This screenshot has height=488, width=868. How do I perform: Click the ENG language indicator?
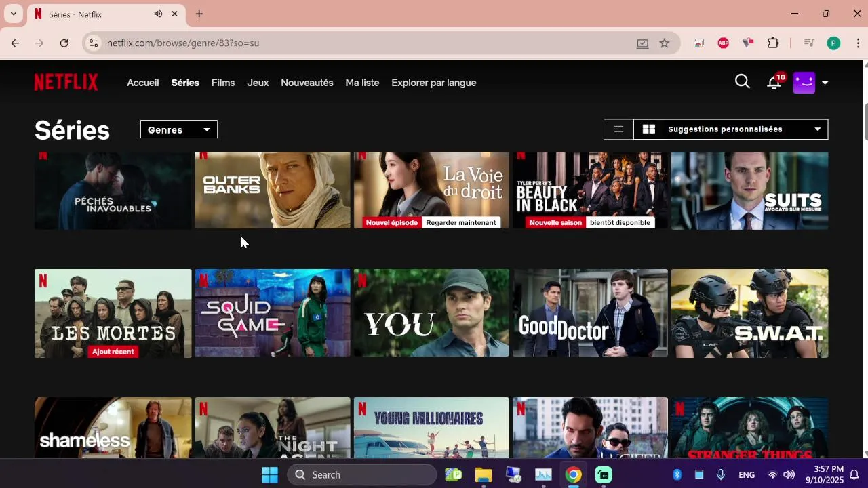747,475
